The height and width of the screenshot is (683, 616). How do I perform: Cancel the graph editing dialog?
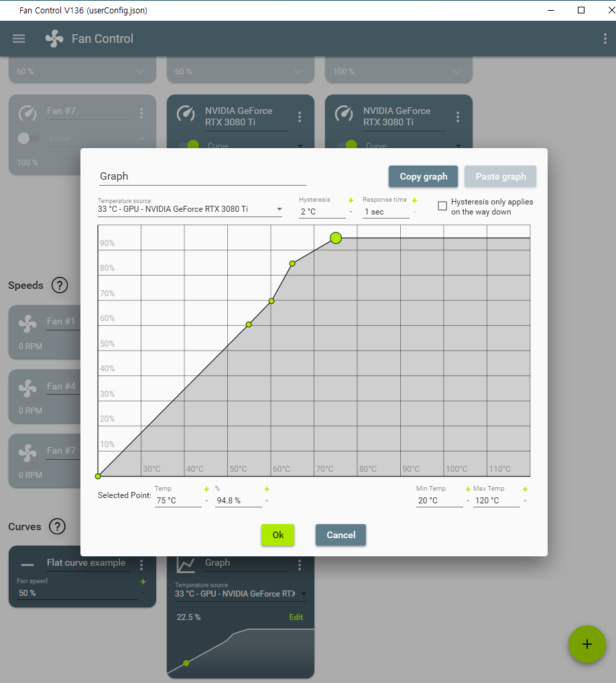click(x=341, y=535)
